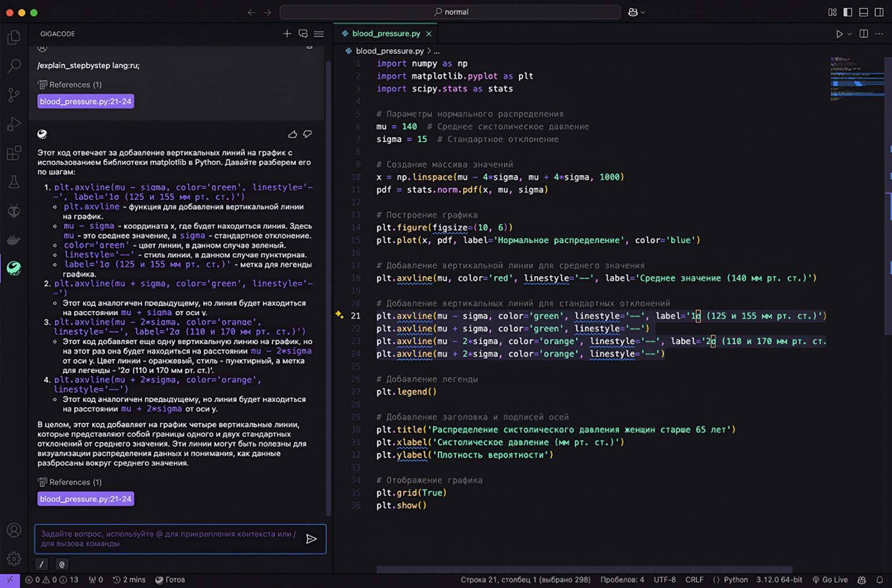Toggle the secondary sidebar layout button
Screen dimensions: 892x588
click(879, 12)
